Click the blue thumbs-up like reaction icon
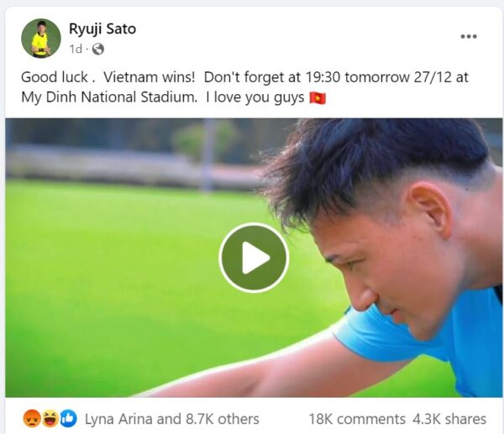 (x=68, y=419)
